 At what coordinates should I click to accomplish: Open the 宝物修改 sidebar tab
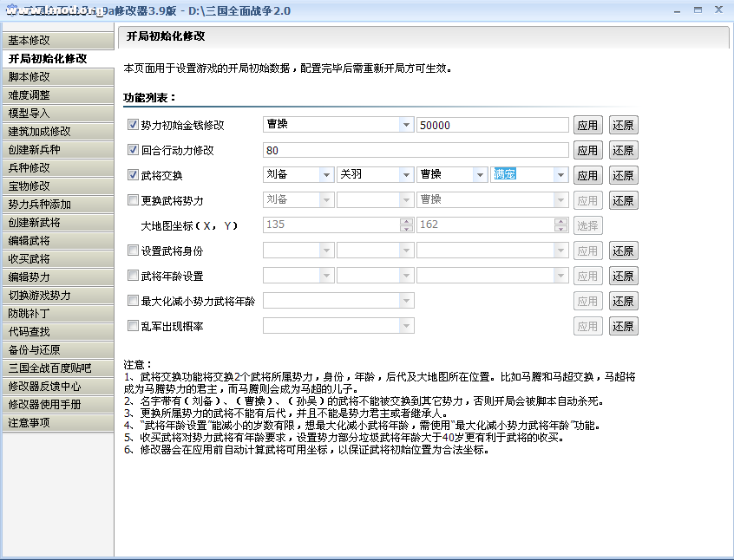click(x=57, y=186)
